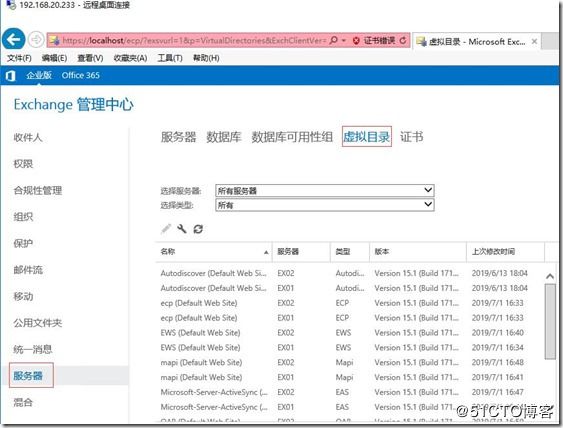The image size is (563, 428).
Task: Select Autodiscover row for EX01
Action: [349, 288]
